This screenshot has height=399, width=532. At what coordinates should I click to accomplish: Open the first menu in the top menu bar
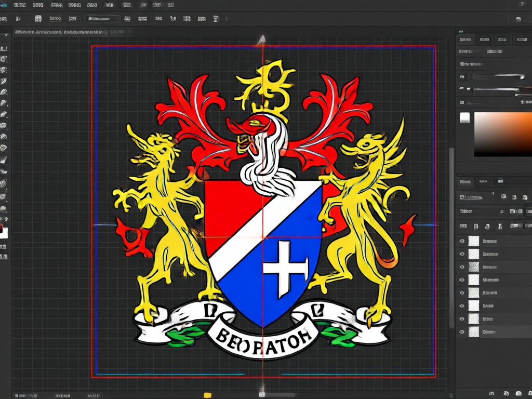point(20,5)
